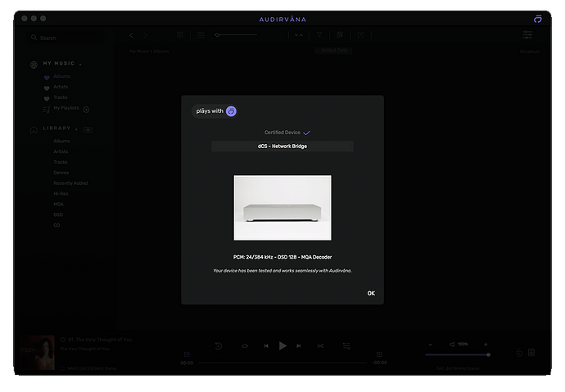Open audio settings sliders icon
Screen dimensions: 565x392
[527, 35]
